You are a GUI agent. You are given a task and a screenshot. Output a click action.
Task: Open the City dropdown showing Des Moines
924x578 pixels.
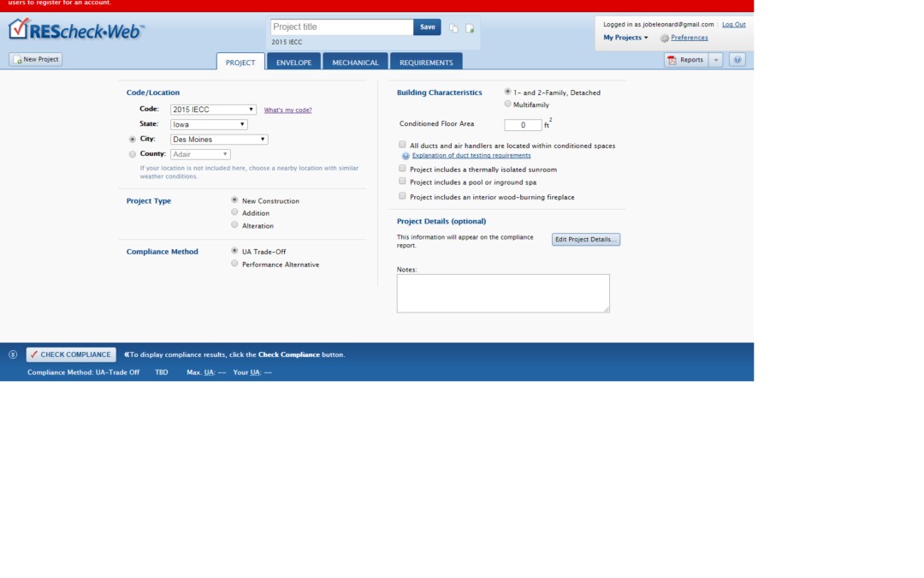219,140
